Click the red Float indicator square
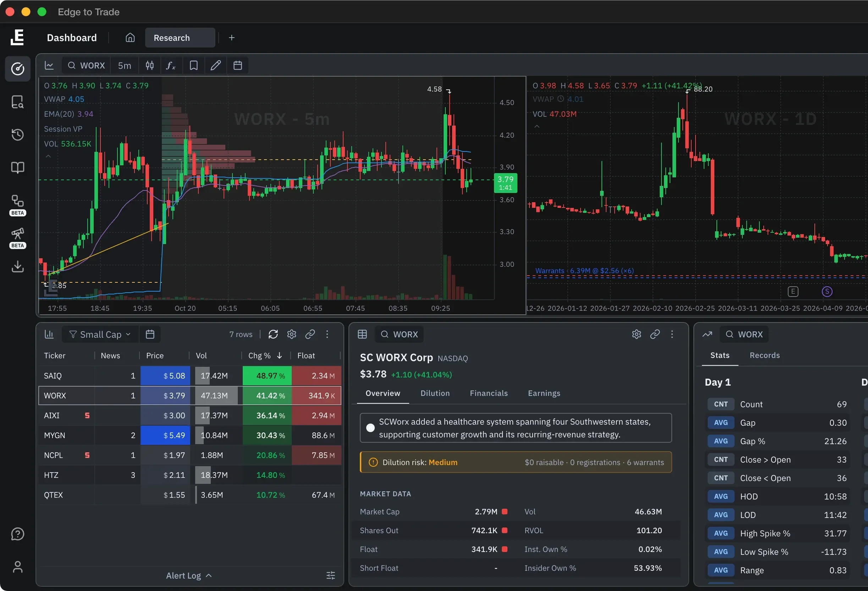This screenshot has width=868, height=591. 505,549
